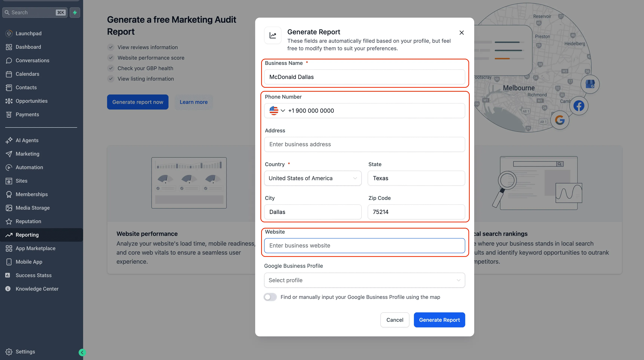
Task: Click the Enter business website field
Action: click(364, 245)
